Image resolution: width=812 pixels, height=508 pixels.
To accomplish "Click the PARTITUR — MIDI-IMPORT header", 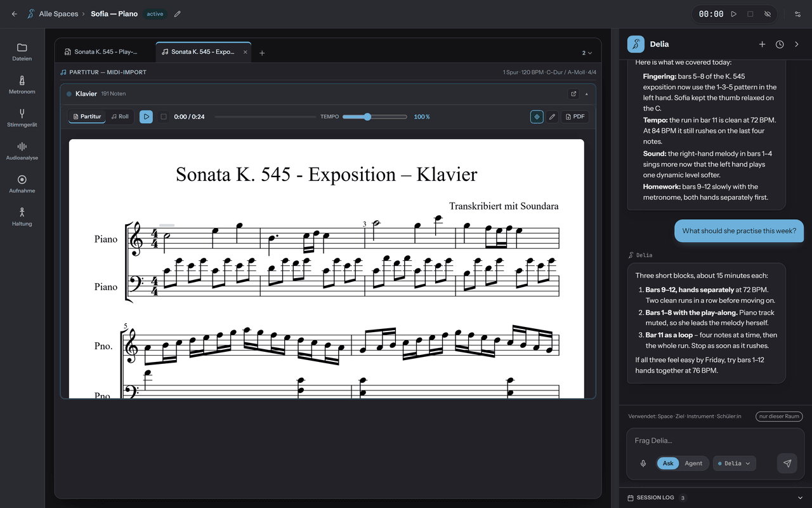I will click(108, 72).
